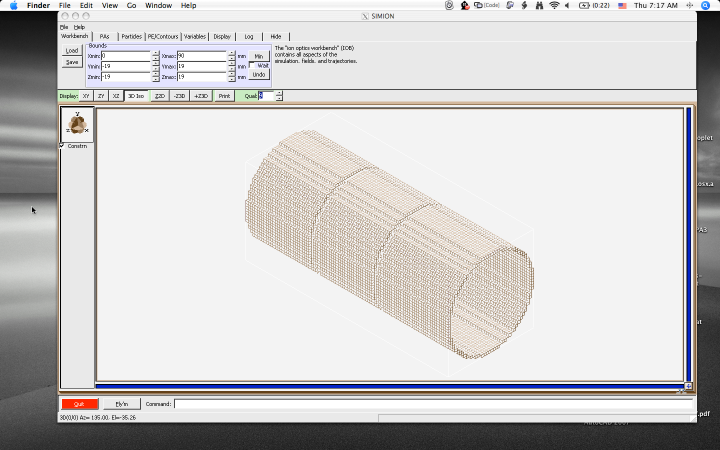
Task: Click the 'Az= 135.00' status bar text
Action: coord(95,417)
